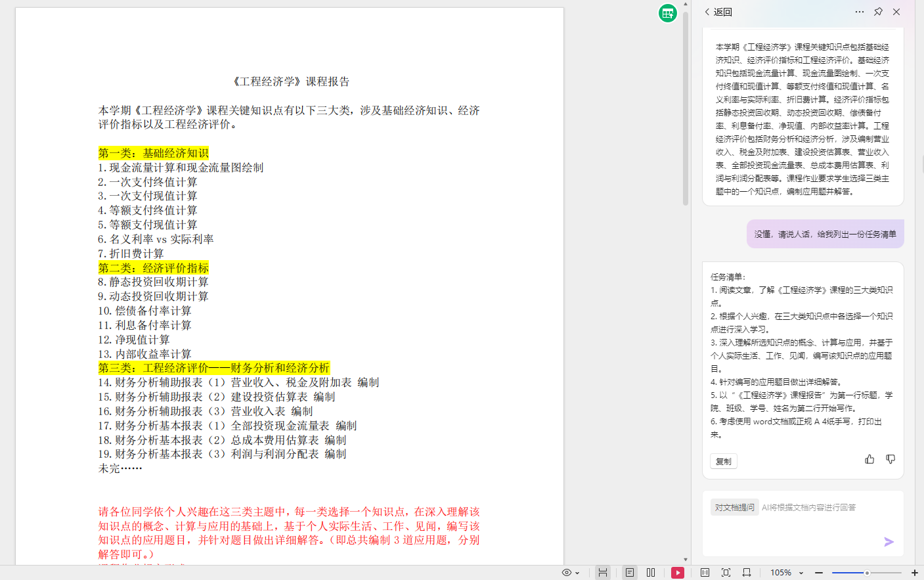This screenshot has height=580, width=924.
Task: Open the 105% zoom level dropdown
Action: click(x=787, y=573)
